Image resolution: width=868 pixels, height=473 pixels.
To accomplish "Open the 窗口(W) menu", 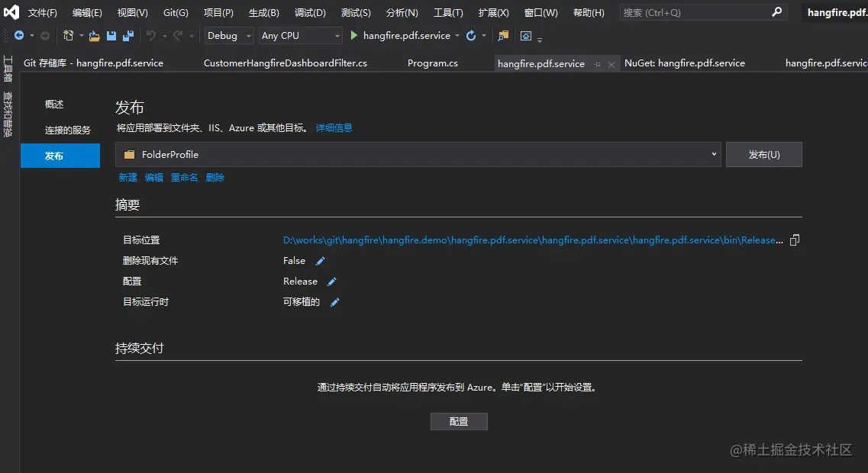I will tap(540, 12).
